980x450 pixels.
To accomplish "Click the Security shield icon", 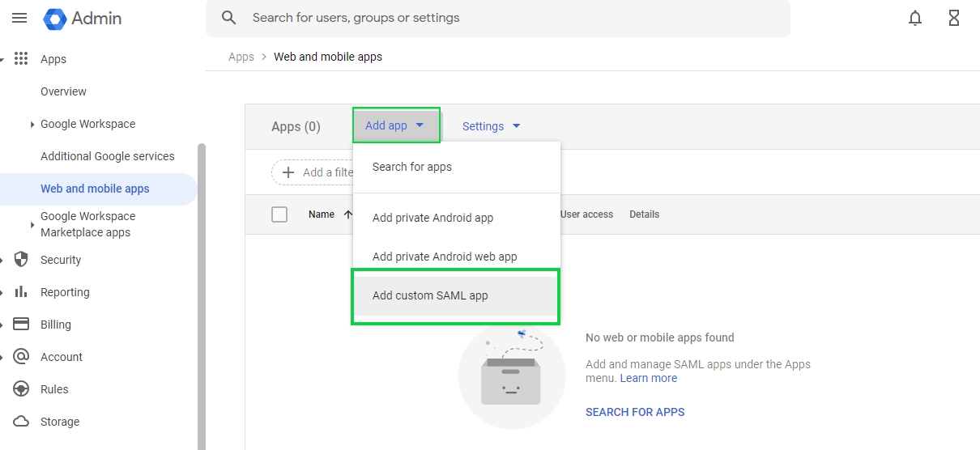I will tap(22, 260).
